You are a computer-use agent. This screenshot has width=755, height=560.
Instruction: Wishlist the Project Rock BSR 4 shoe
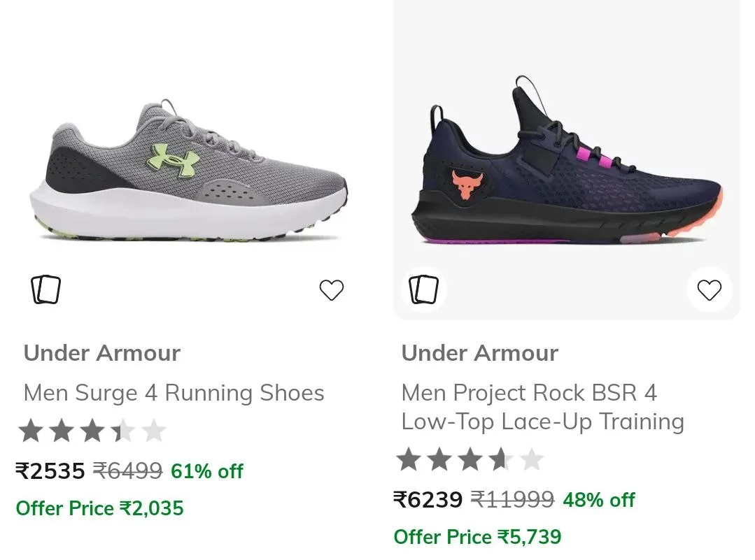[x=710, y=289]
